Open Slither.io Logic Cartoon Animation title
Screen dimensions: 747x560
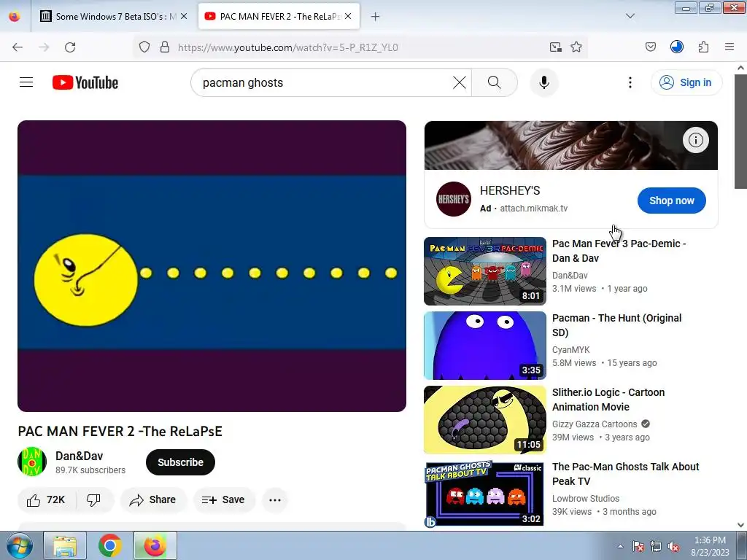tap(608, 400)
